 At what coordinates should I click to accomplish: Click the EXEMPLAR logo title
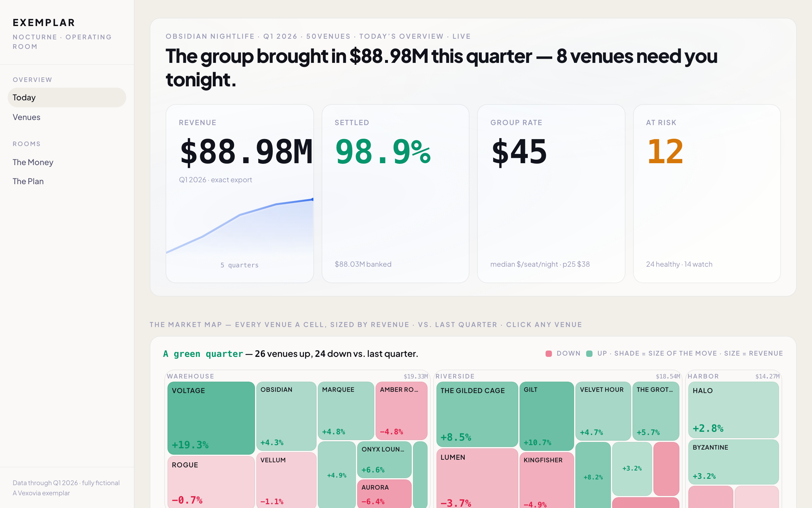[x=44, y=23]
